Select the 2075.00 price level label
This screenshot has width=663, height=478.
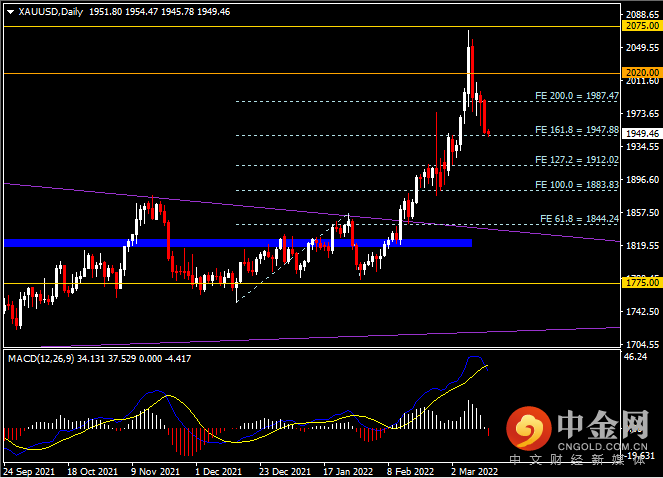coord(642,26)
